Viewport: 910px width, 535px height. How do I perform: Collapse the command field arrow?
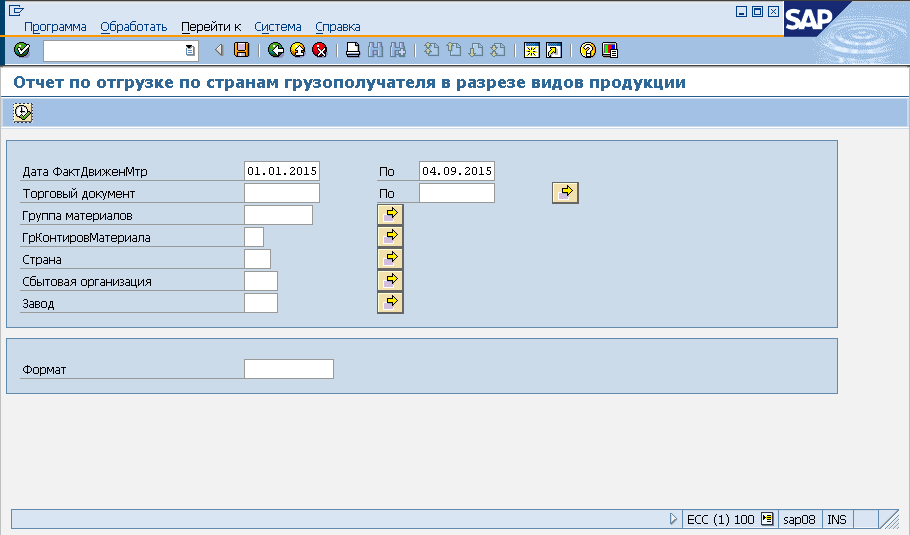(x=219, y=50)
